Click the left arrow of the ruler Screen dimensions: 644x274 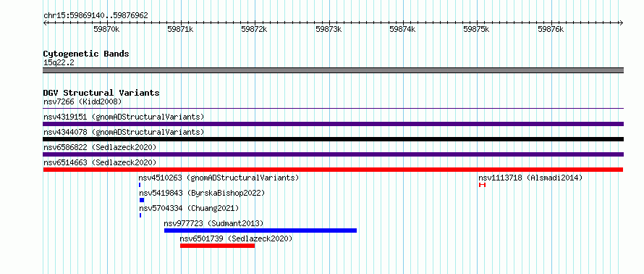45,22
